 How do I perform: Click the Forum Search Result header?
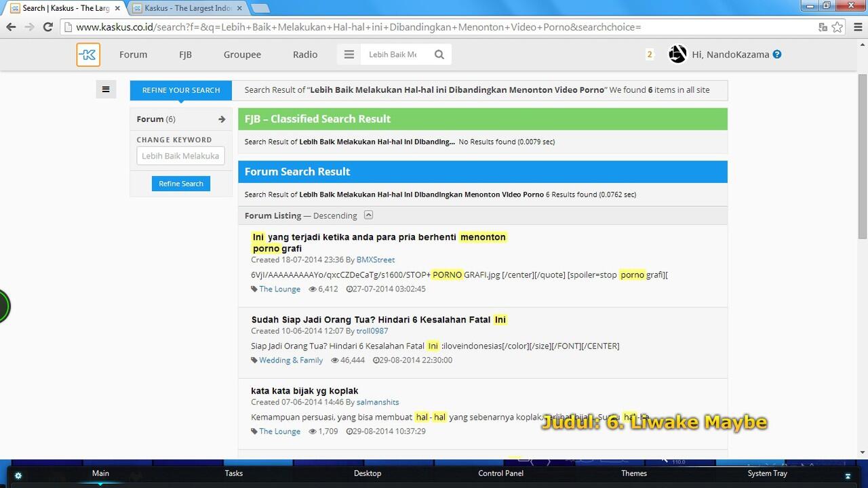483,171
